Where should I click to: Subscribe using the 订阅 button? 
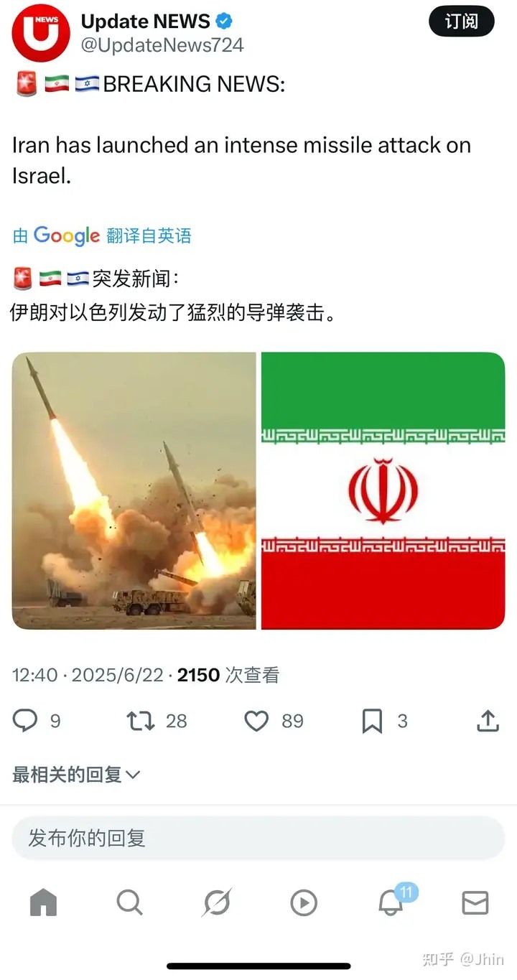pyautogui.click(x=462, y=22)
